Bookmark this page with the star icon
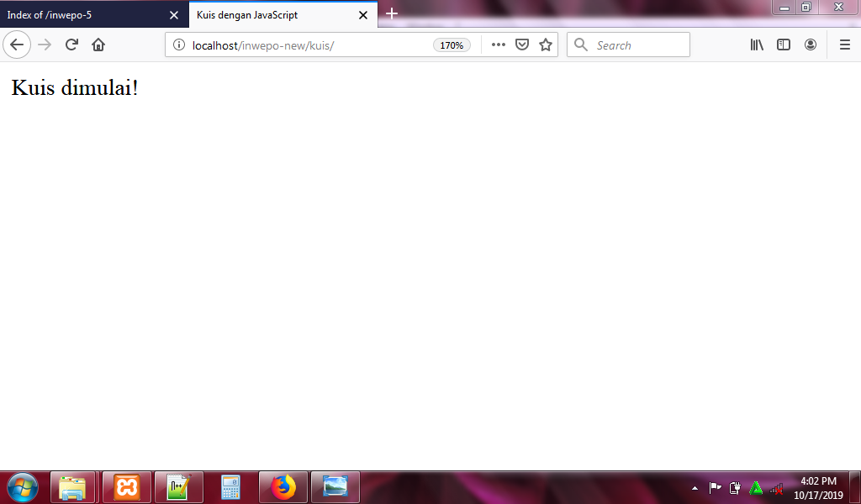 click(x=546, y=45)
